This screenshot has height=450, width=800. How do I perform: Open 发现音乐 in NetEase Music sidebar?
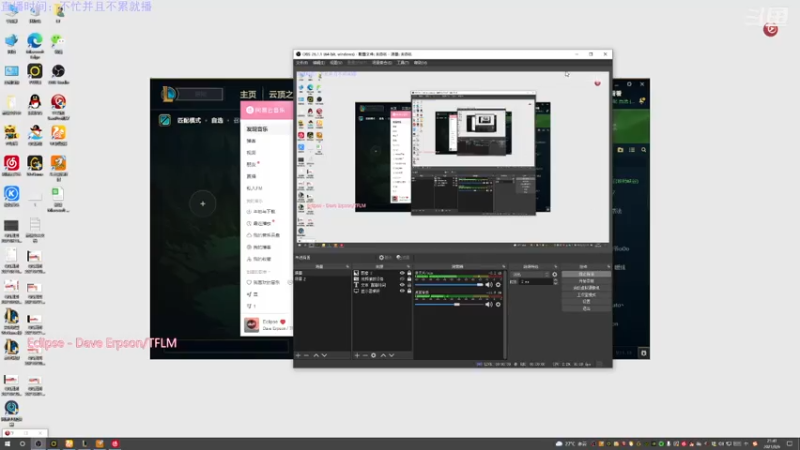257,129
